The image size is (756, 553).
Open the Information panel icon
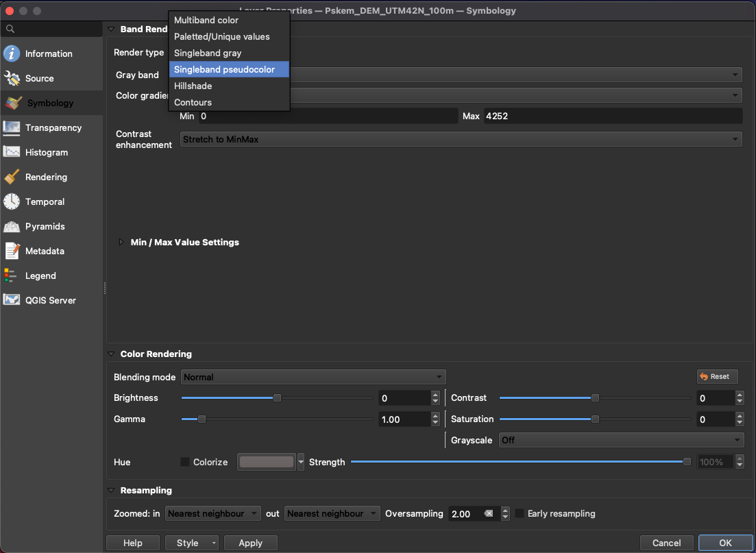[x=12, y=53]
